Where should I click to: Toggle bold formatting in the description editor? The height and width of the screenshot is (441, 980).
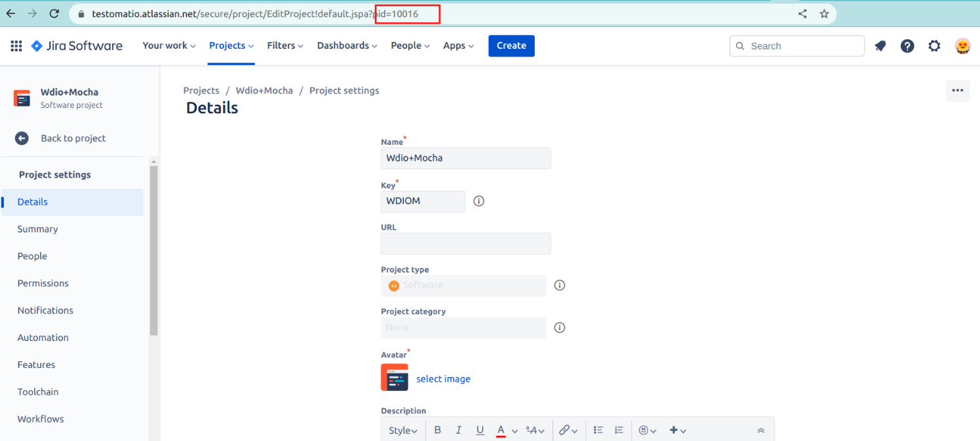[x=437, y=429]
